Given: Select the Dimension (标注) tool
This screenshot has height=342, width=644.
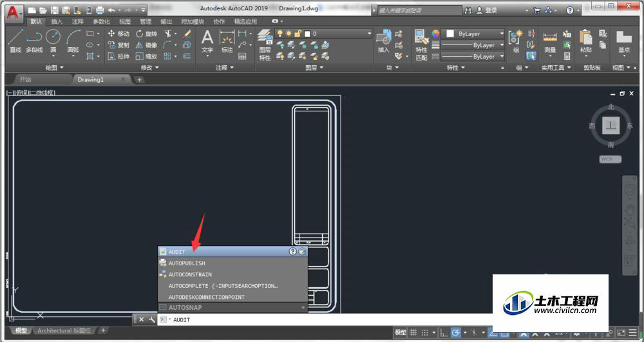Looking at the screenshot, I should (x=227, y=41).
